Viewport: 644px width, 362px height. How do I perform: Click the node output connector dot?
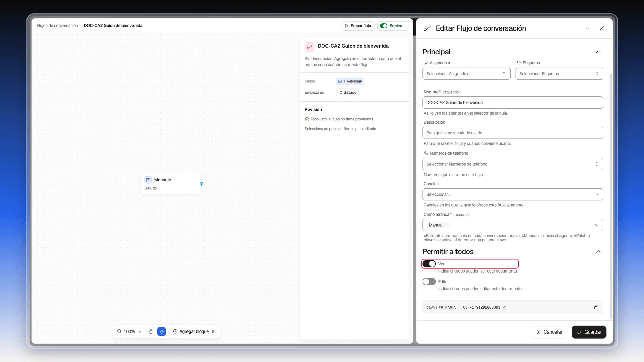201,184
